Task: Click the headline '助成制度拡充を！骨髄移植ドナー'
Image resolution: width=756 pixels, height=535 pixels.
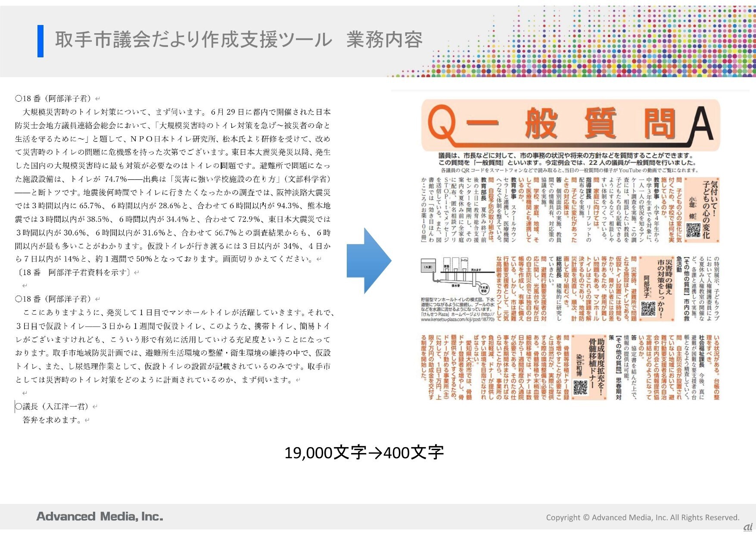Action: [x=597, y=367]
